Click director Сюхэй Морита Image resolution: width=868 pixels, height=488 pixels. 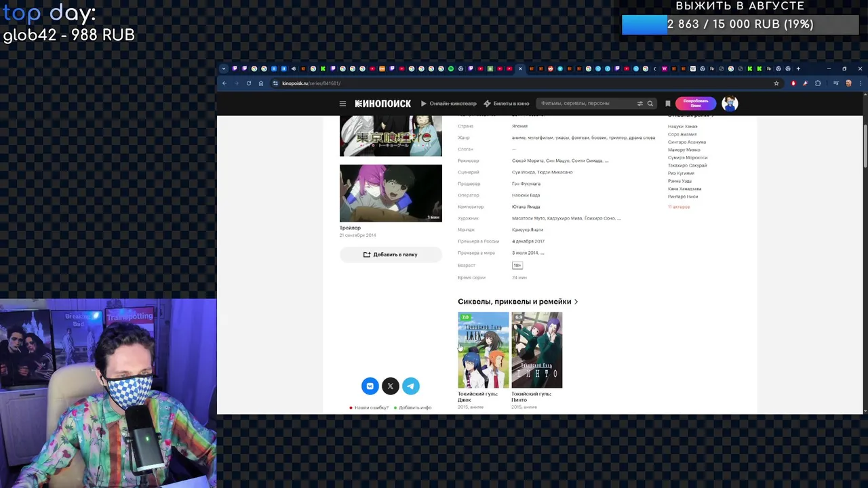coord(528,161)
